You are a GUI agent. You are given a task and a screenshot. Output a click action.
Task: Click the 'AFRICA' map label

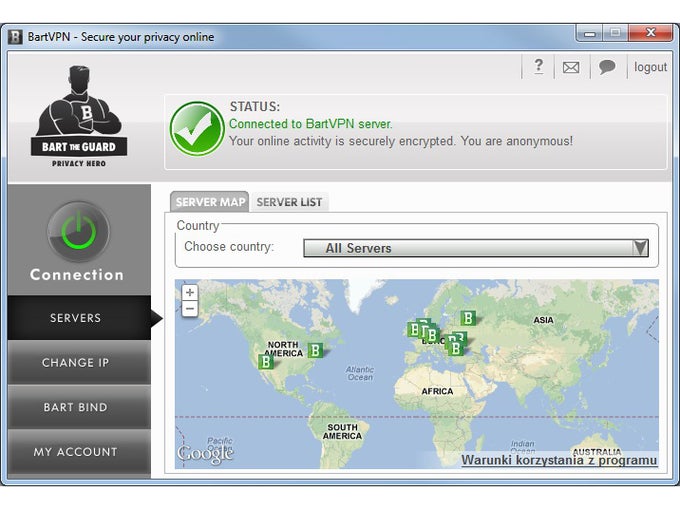click(x=437, y=391)
